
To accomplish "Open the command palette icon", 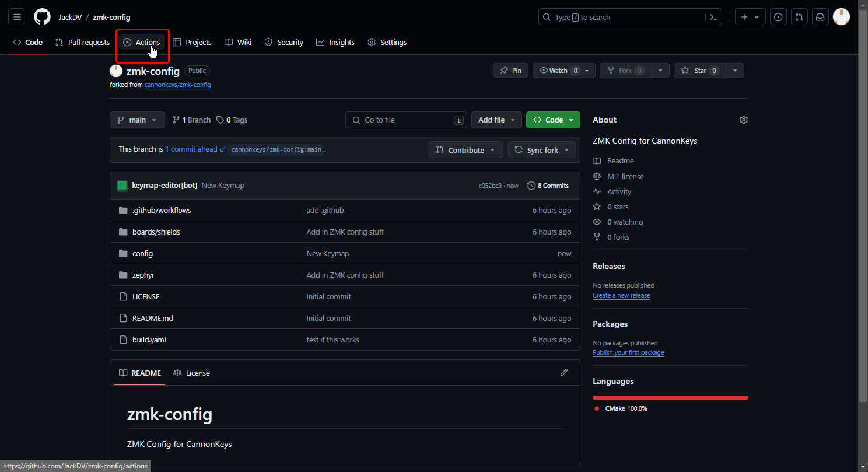I will (x=713, y=17).
